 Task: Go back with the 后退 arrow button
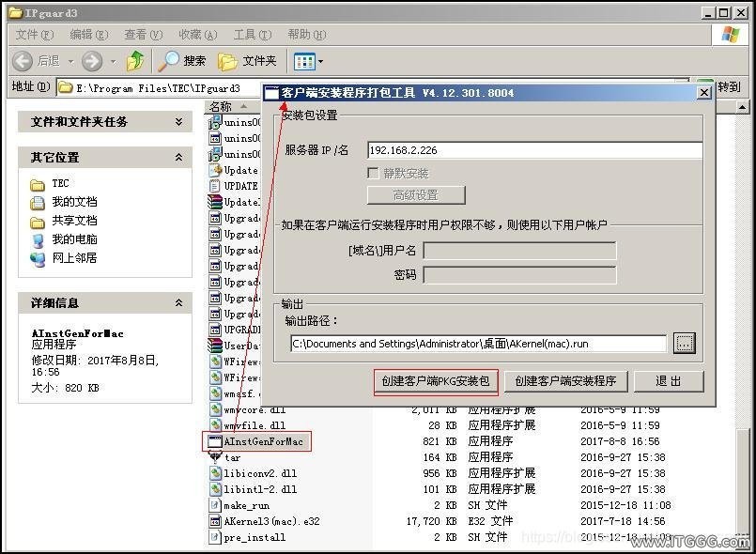(x=23, y=61)
